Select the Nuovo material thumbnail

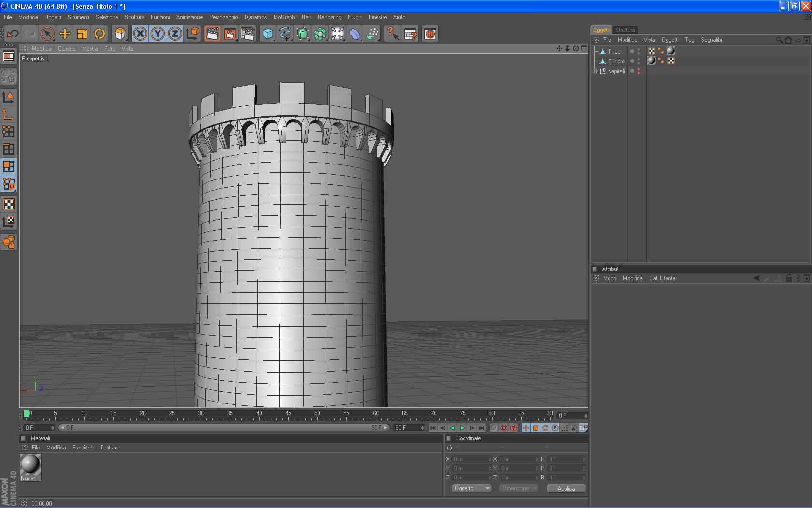coord(30,465)
